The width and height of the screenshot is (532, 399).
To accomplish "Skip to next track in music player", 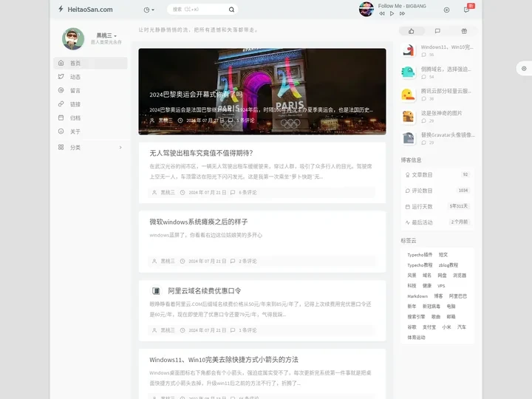I will 402,13.
